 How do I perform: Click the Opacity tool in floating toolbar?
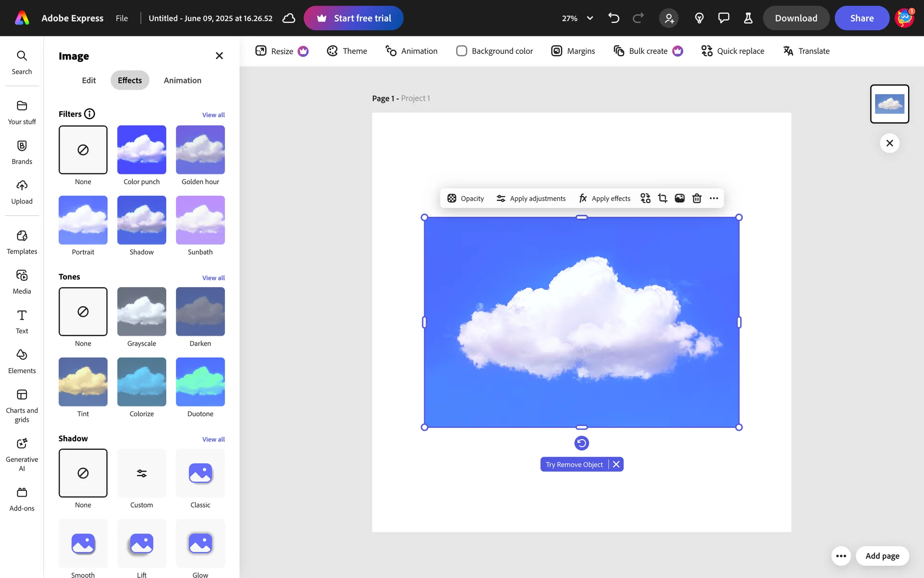point(465,198)
